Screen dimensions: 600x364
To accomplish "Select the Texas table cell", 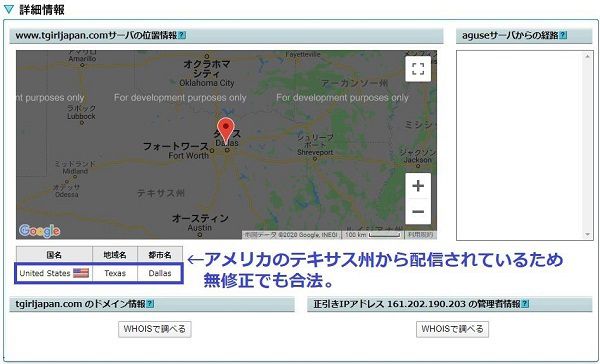I will pos(115,273).
